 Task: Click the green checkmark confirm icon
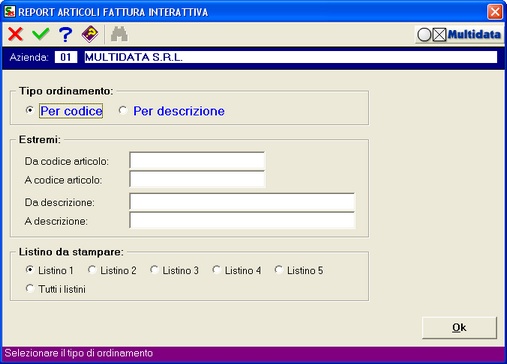tap(41, 34)
